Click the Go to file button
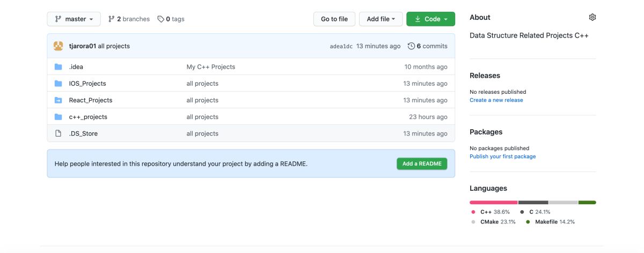The height and width of the screenshot is (253, 644). [334, 19]
